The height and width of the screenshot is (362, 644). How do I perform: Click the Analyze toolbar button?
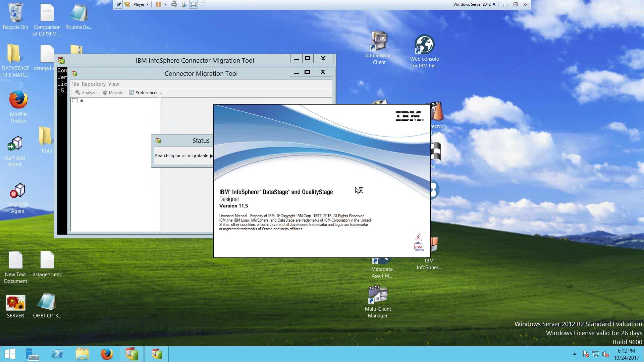pyautogui.click(x=86, y=93)
